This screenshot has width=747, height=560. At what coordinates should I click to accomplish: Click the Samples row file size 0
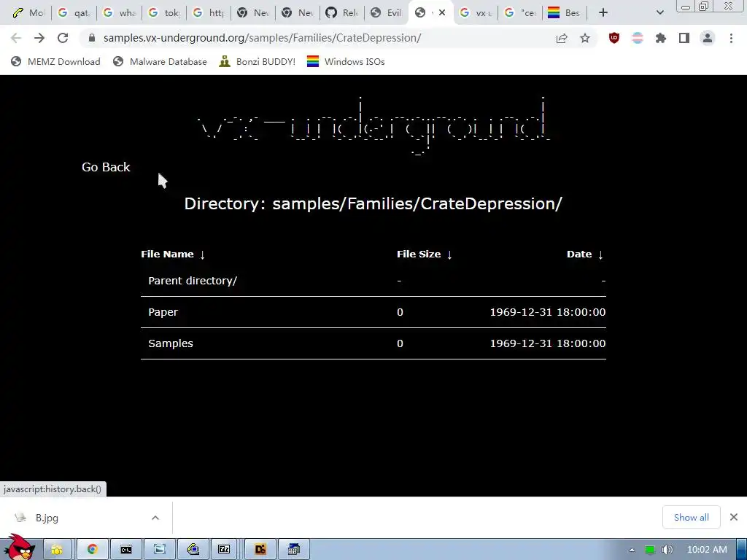click(x=400, y=344)
